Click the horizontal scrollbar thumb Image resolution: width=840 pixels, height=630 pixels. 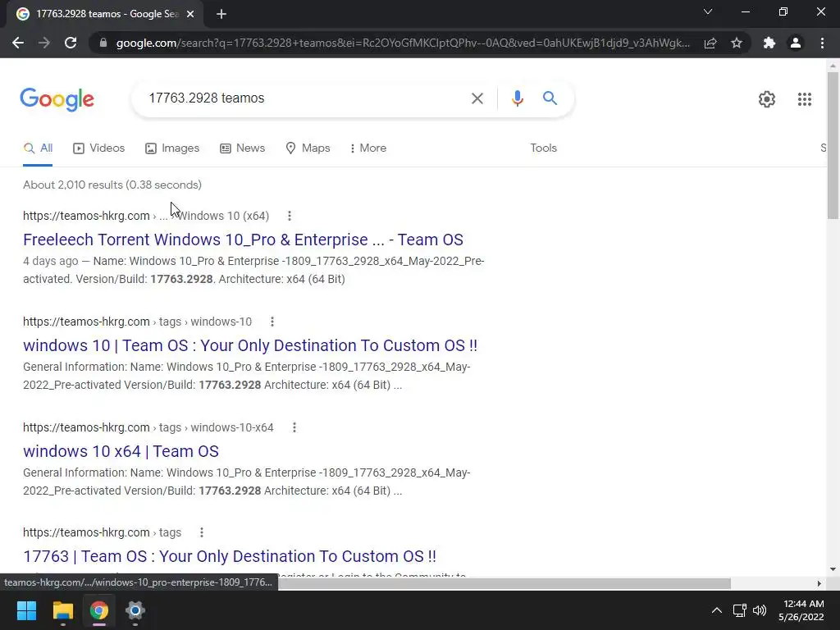click(x=504, y=583)
